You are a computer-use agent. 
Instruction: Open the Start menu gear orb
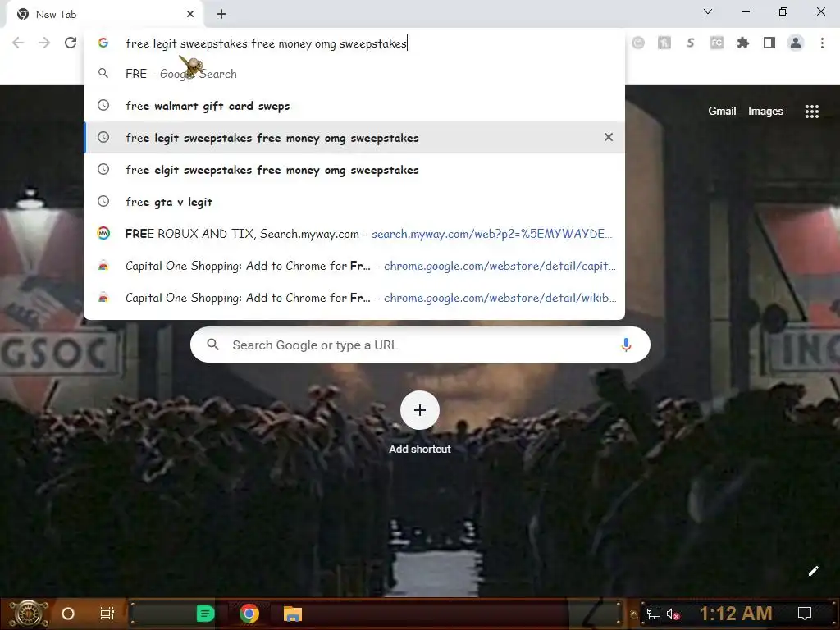[29, 614]
